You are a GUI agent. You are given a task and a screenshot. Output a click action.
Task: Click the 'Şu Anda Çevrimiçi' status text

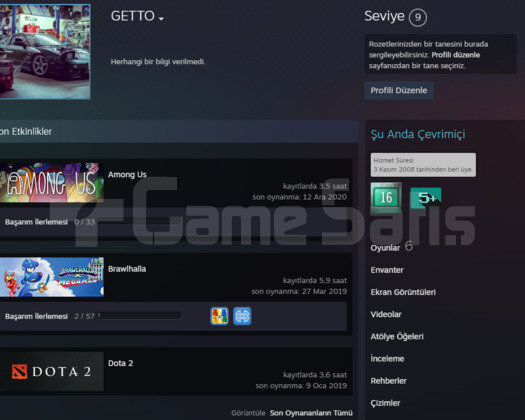pos(418,134)
